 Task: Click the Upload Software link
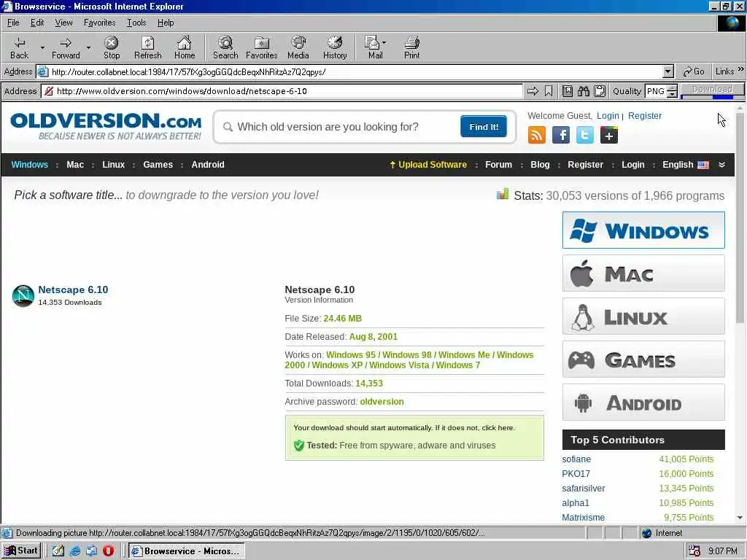[427, 165]
